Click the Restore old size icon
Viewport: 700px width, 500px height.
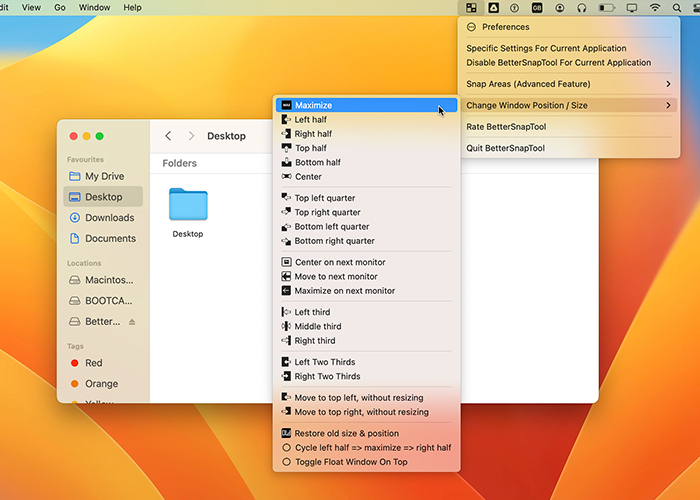(286, 433)
